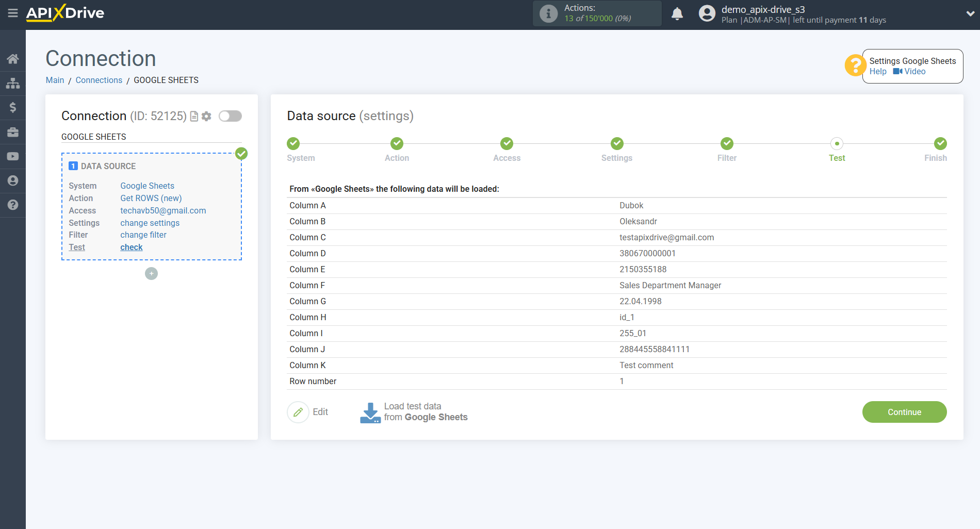Expand the account dropdown chevron
This screenshot has height=529, width=980.
pyautogui.click(x=970, y=14)
